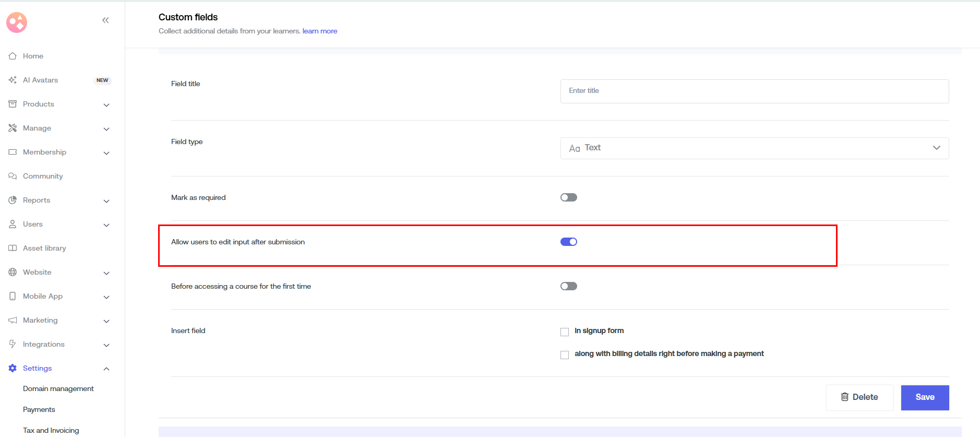Click the Home icon in sidebar
The width and height of the screenshot is (980, 437).
(13, 56)
